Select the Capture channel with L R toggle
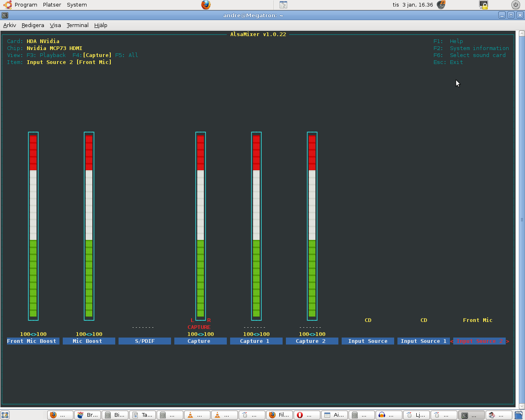Viewport: 525px width, 420px height. pyautogui.click(x=201, y=341)
